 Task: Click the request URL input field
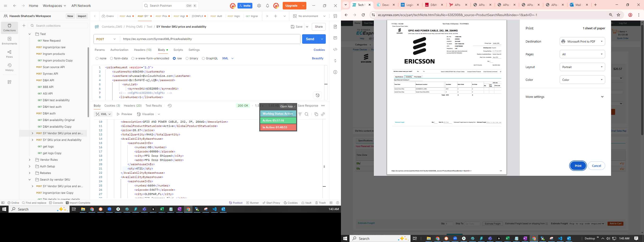click(210, 39)
